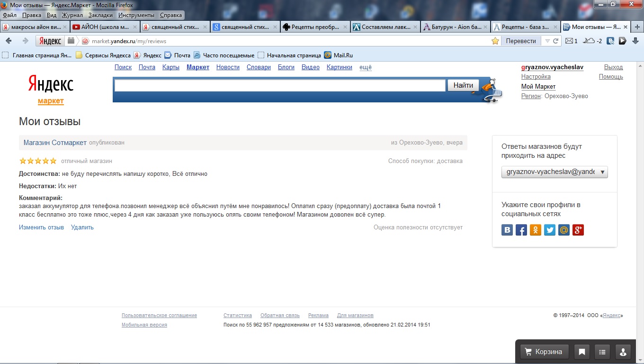
Task: Close the 'Мои отзывы' tab
Action: 626,27
